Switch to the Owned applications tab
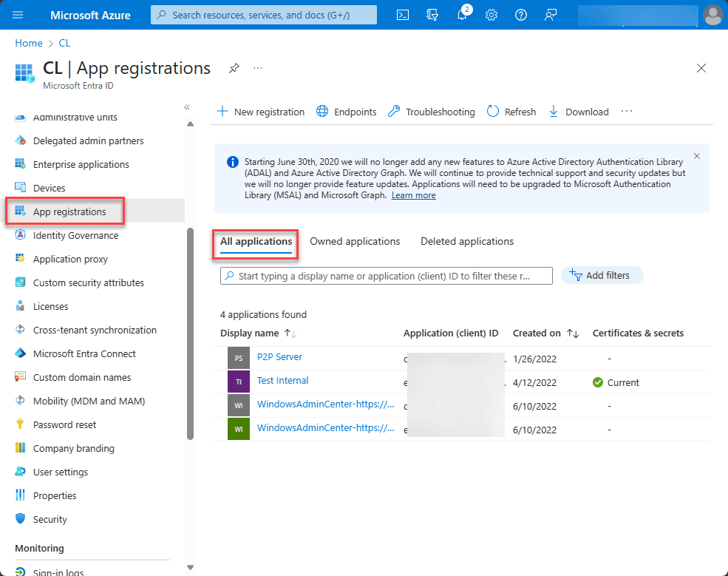This screenshot has width=728, height=576. pos(355,242)
